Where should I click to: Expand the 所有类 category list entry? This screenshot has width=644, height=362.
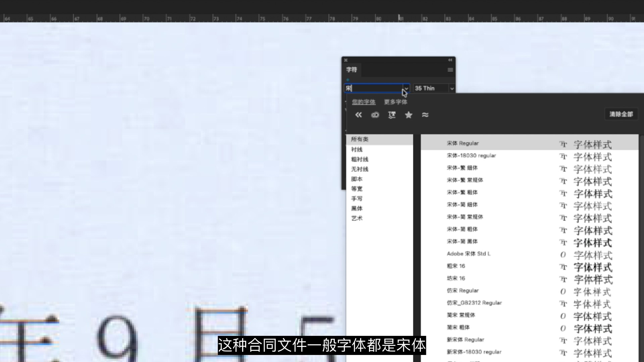tap(360, 139)
